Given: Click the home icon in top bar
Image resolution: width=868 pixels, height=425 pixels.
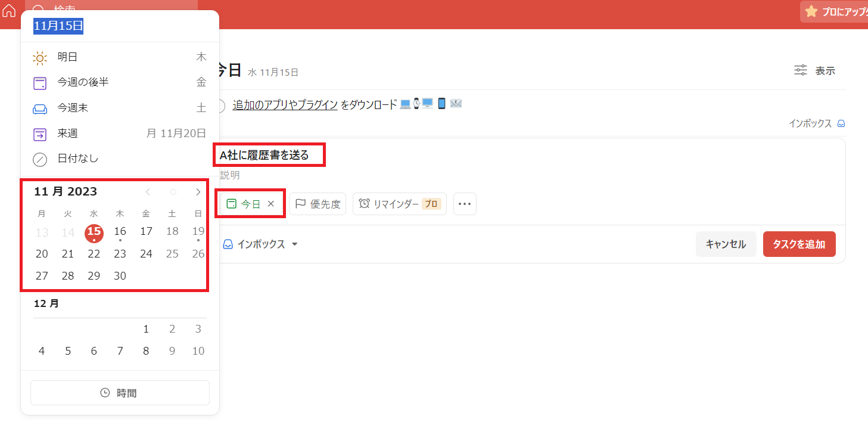Looking at the screenshot, I should pos(9,10).
